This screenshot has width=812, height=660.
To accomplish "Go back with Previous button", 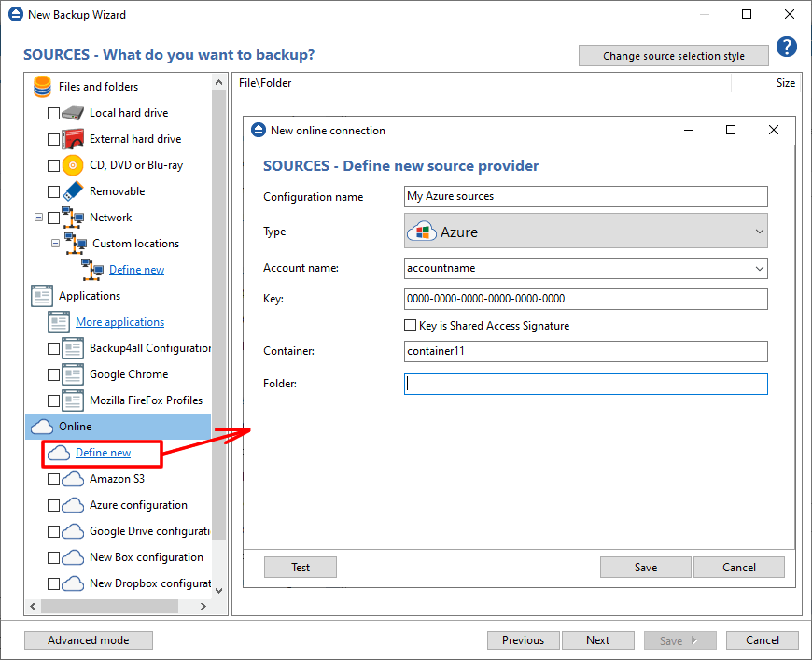I will click(523, 640).
